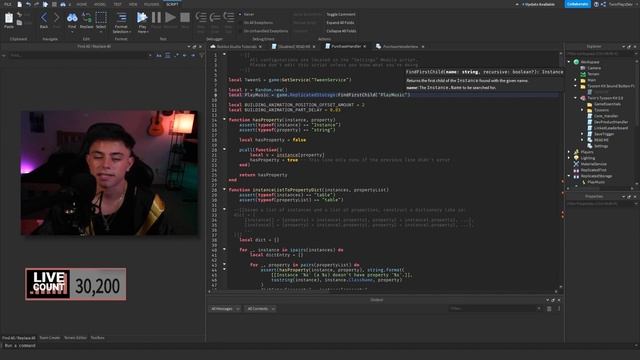
Task: Open the Toolbox bottom tab
Action: coord(98,338)
